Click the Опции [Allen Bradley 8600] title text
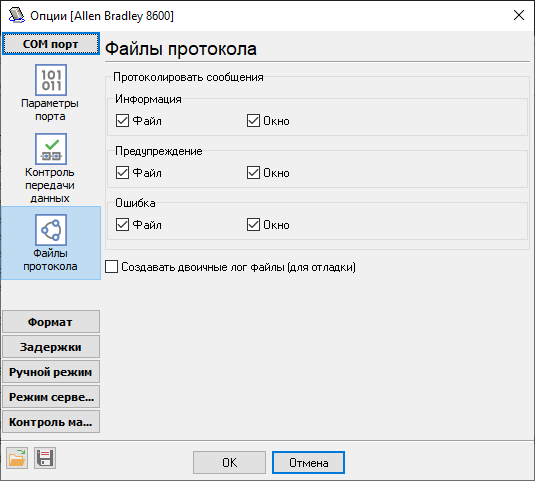 coord(102,16)
